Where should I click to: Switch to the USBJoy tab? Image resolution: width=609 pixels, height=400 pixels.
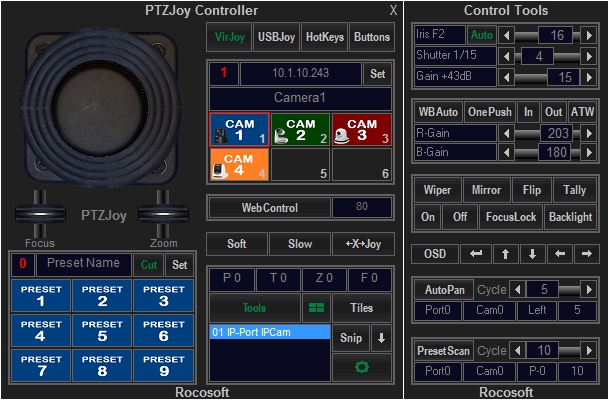click(x=276, y=37)
